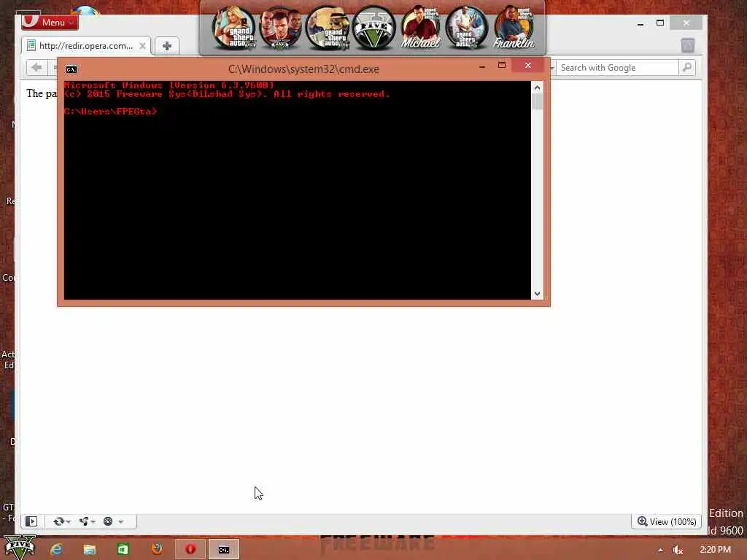The width and height of the screenshot is (747, 560).
Task: Open the address field dropdown arrow in Opera
Action: click(x=551, y=68)
